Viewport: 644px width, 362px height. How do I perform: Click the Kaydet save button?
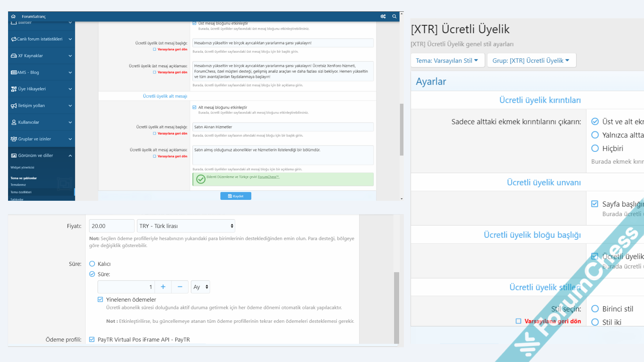pos(235,196)
